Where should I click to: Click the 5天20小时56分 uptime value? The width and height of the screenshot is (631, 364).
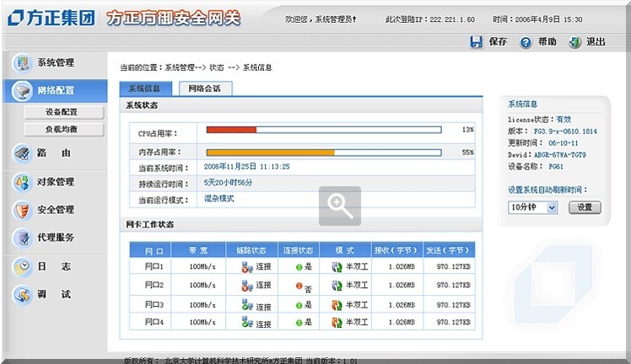[228, 182]
